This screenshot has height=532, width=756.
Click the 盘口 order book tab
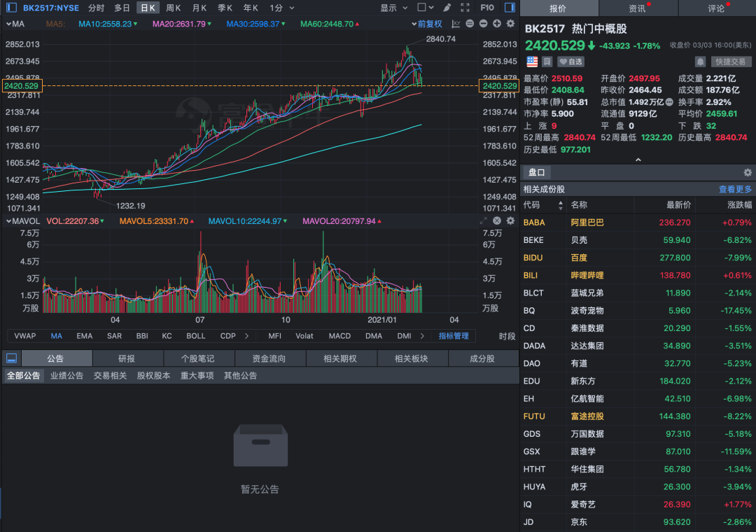[537, 172]
